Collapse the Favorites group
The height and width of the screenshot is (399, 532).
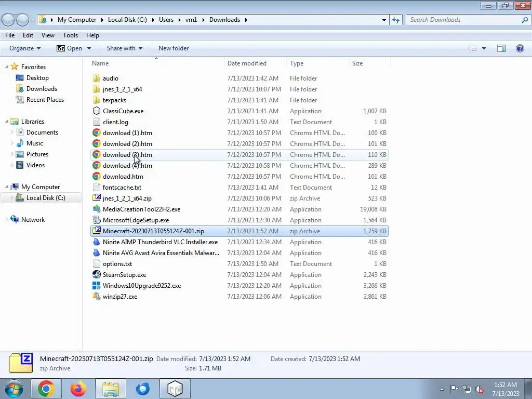coord(7,67)
